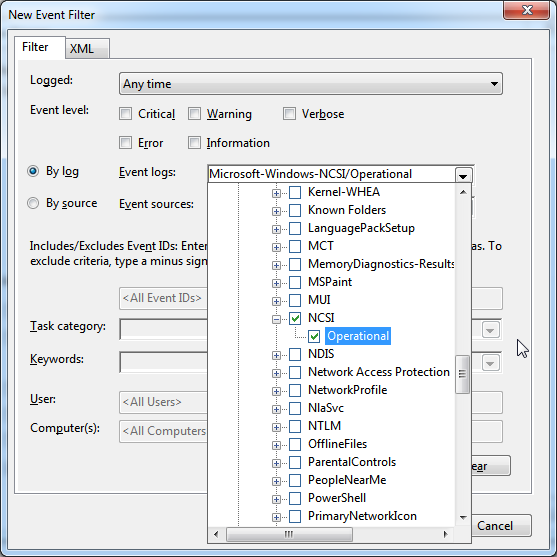
Task: Expand the MemoryDiagnostics-Results node
Action: pyautogui.click(x=276, y=265)
